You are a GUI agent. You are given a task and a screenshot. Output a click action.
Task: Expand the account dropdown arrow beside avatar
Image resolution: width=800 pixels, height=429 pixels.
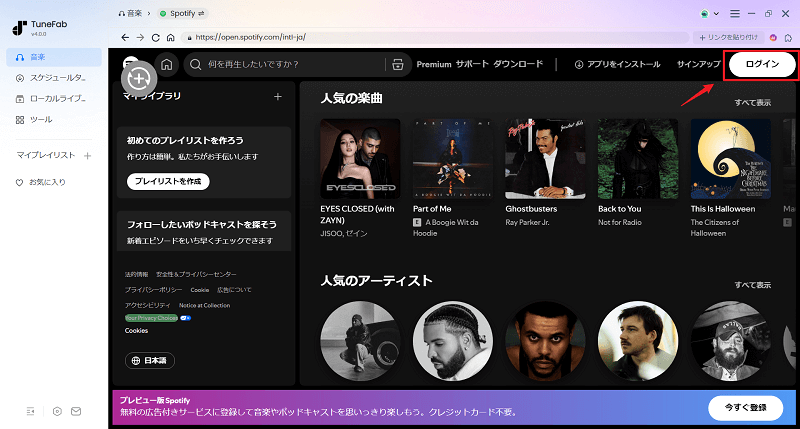click(x=716, y=14)
